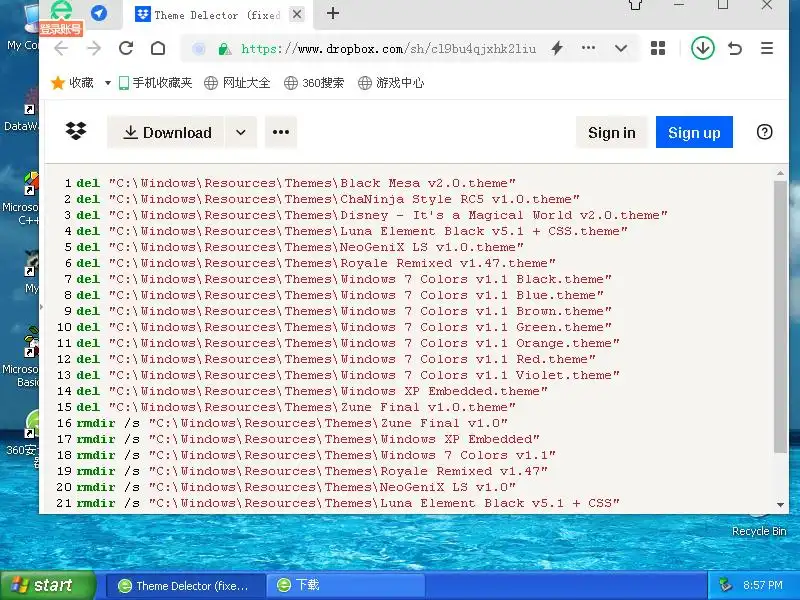Click the address bar URL field

[x=388, y=49]
